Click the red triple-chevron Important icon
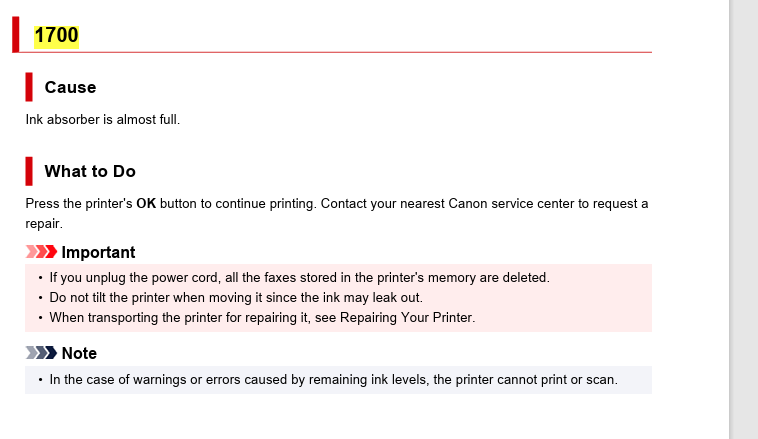The height and width of the screenshot is (439, 758). [42, 252]
